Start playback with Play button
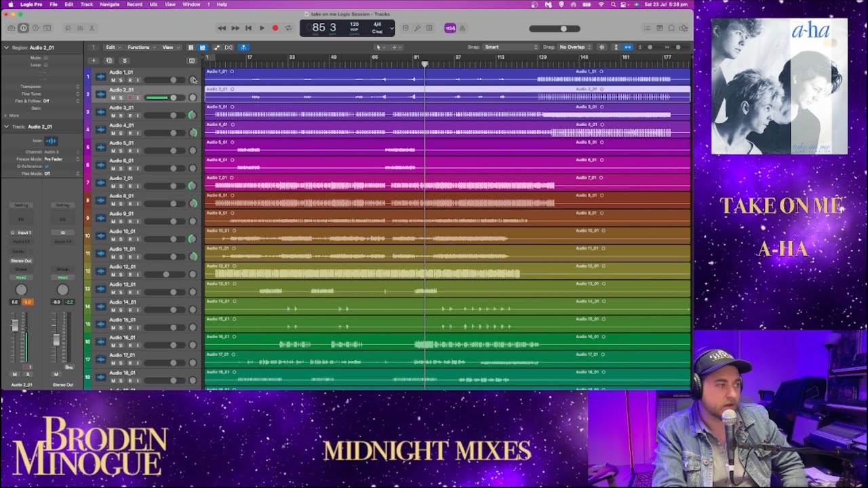 click(262, 28)
